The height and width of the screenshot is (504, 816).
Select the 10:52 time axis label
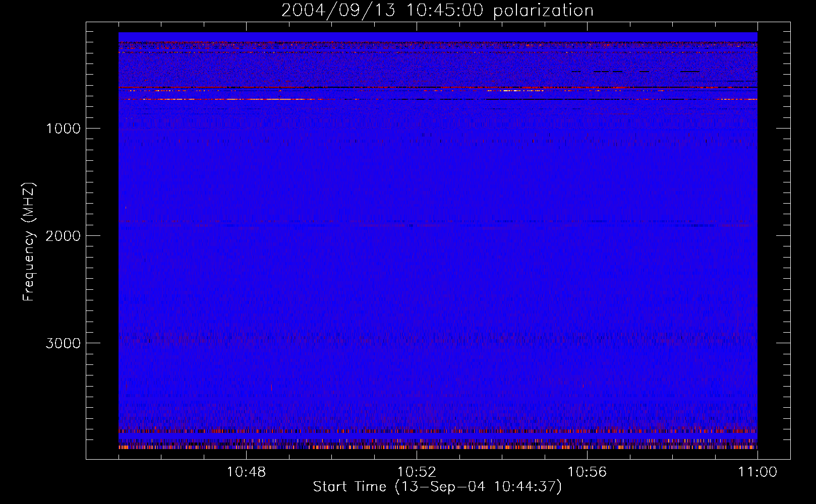[x=417, y=472]
